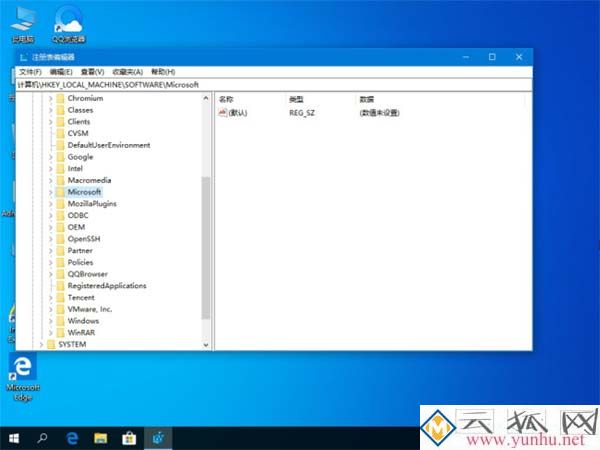
Task: Click the tree scrollbar up arrow
Action: tap(206, 98)
